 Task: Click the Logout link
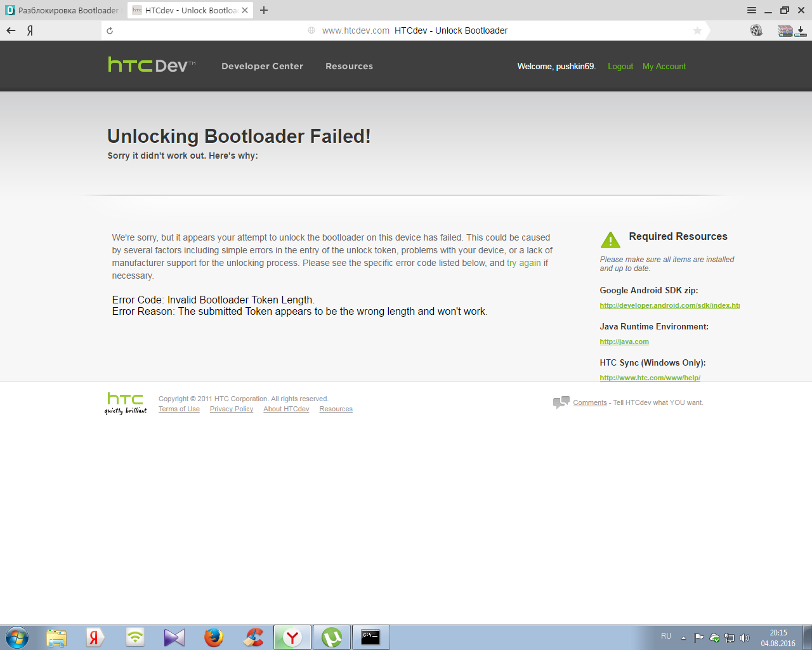620,66
